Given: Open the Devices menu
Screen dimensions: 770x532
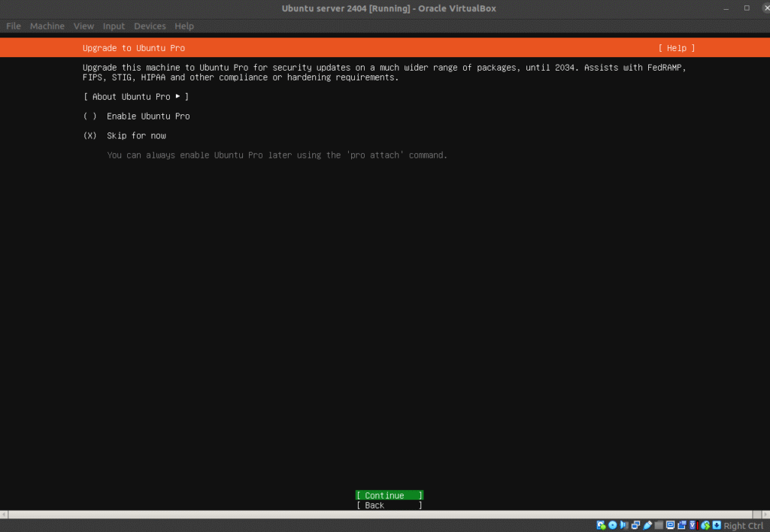Looking at the screenshot, I should point(150,26).
